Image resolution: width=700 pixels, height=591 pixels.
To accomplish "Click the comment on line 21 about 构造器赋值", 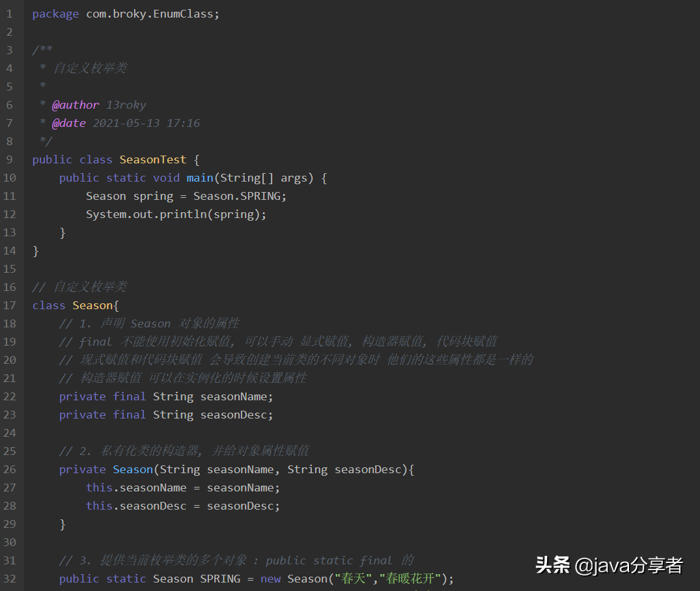I will pos(182,378).
